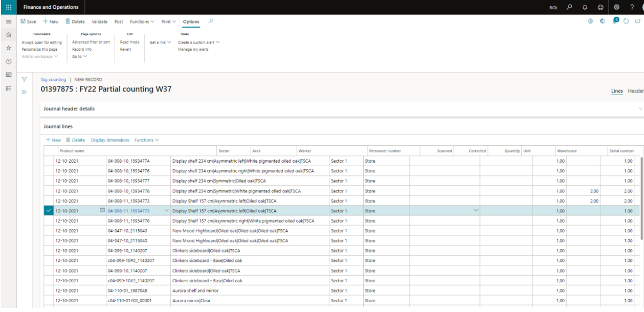Click the journal lines vertical scrollbar
Screen dimensions: 644x312
(642, 197)
